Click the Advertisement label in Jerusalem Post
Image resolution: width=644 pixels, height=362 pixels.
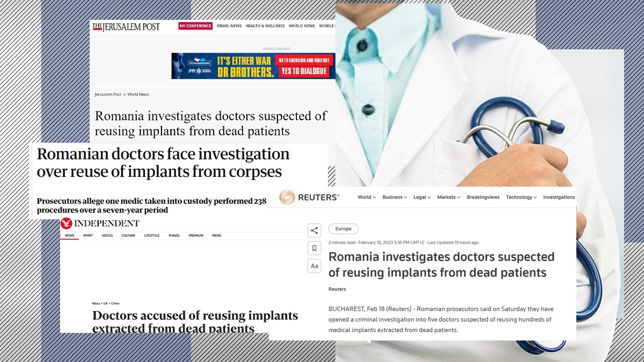(x=276, y=49)
